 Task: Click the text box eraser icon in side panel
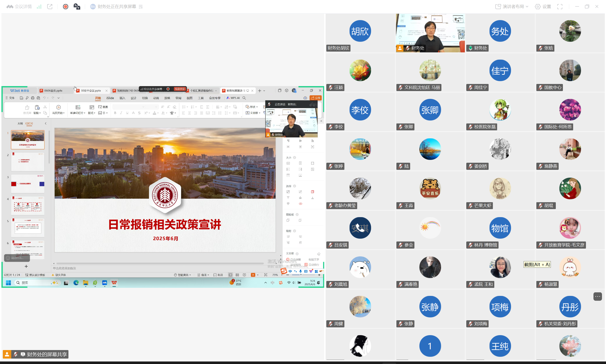[319, 254]
